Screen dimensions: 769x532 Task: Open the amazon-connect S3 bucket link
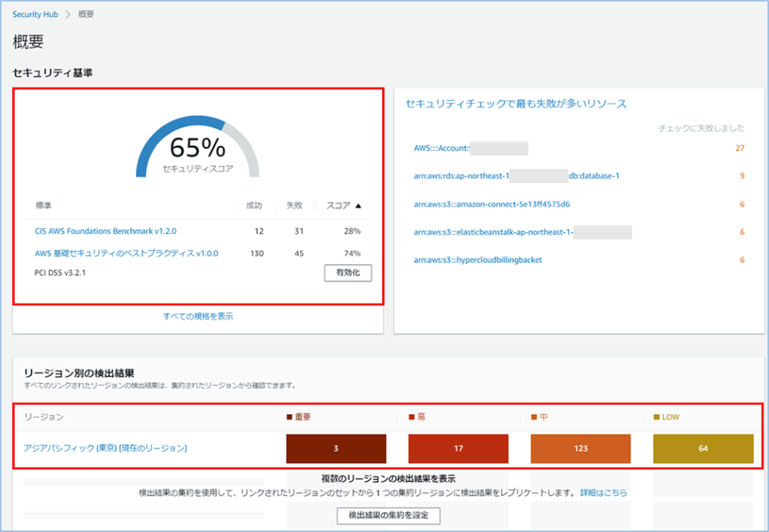491,204
